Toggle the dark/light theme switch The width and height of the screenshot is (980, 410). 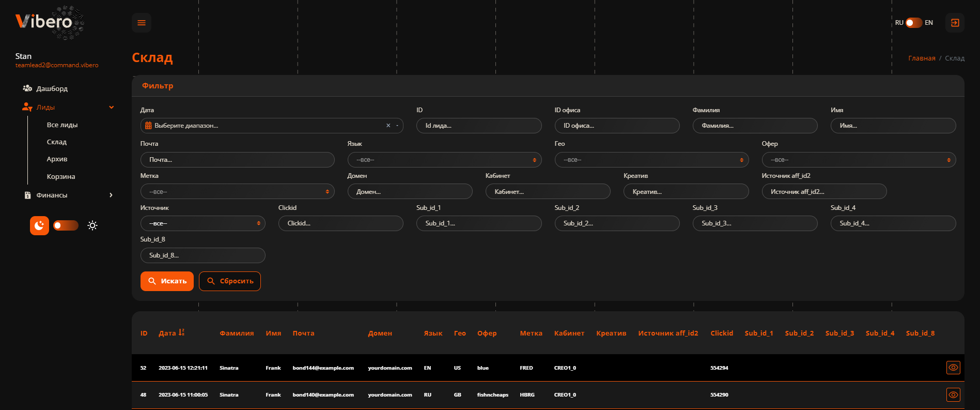click(66, 225)
